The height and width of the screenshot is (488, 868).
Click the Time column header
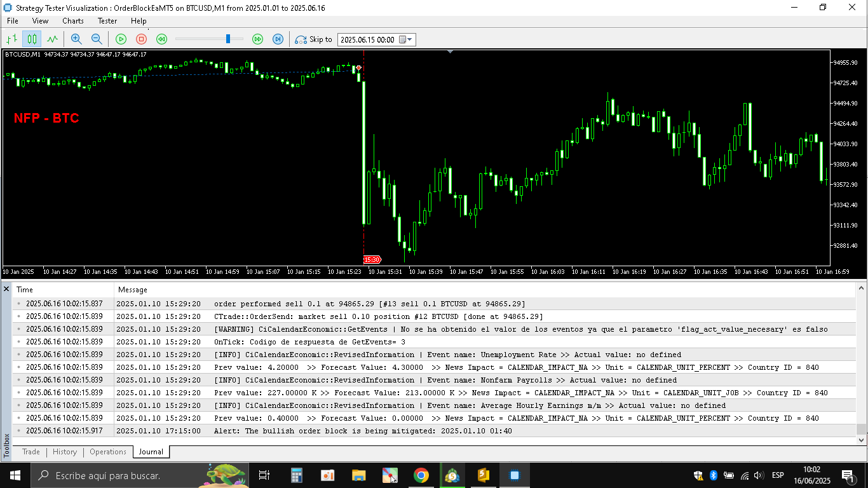coord(63,290)
